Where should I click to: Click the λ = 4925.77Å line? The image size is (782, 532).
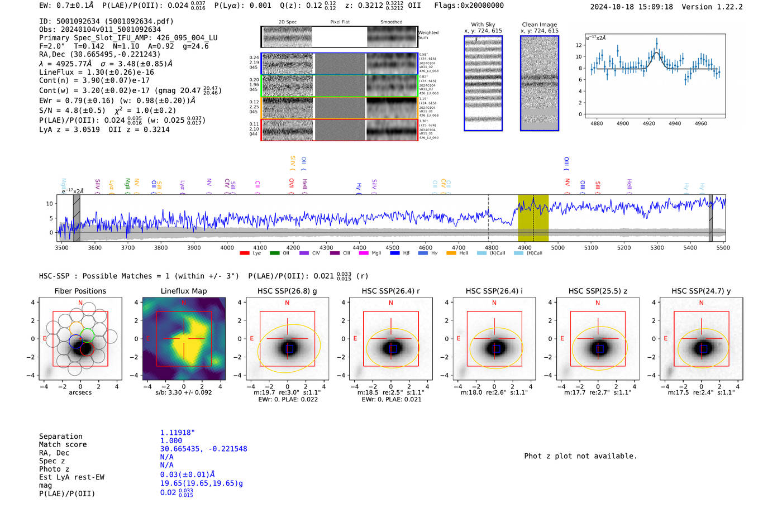coord(106,64)
